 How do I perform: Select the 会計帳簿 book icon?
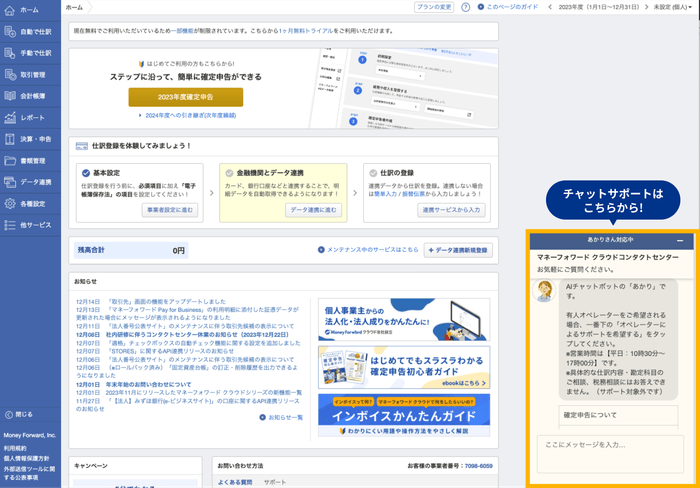coord(9,96)
